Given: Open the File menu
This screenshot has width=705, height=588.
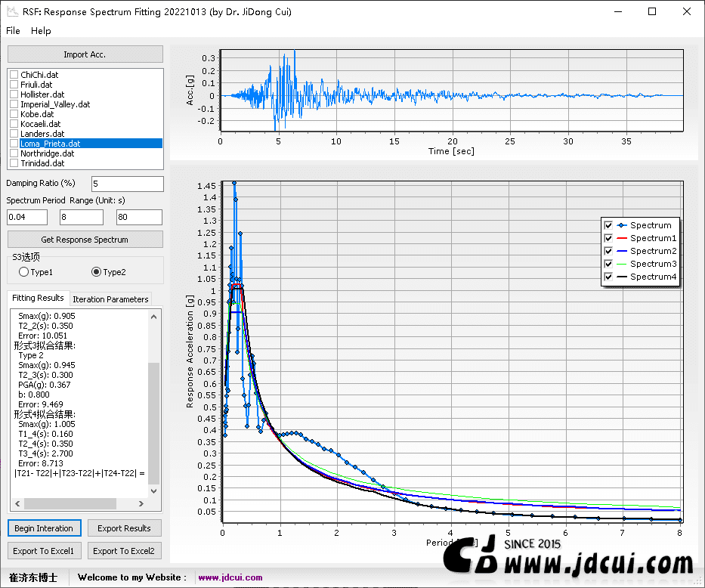Looking at the screenshot, I should (x=13, y=30).
